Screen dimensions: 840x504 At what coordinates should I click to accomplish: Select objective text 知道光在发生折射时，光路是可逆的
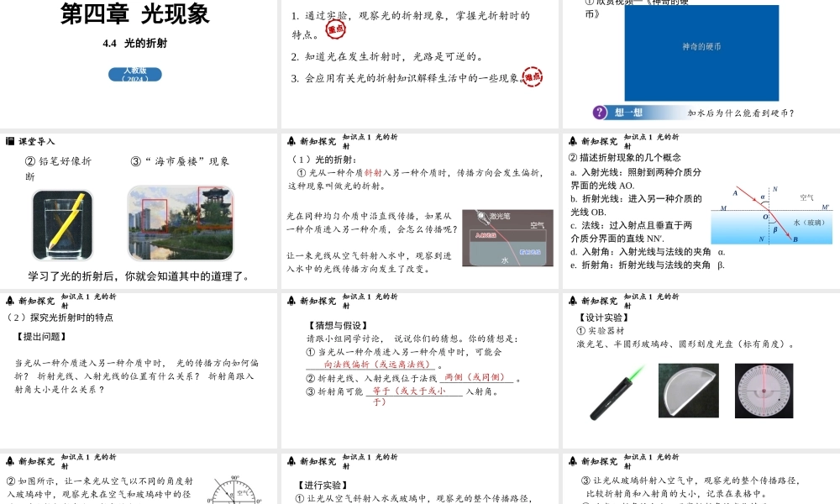coord(392,57)
